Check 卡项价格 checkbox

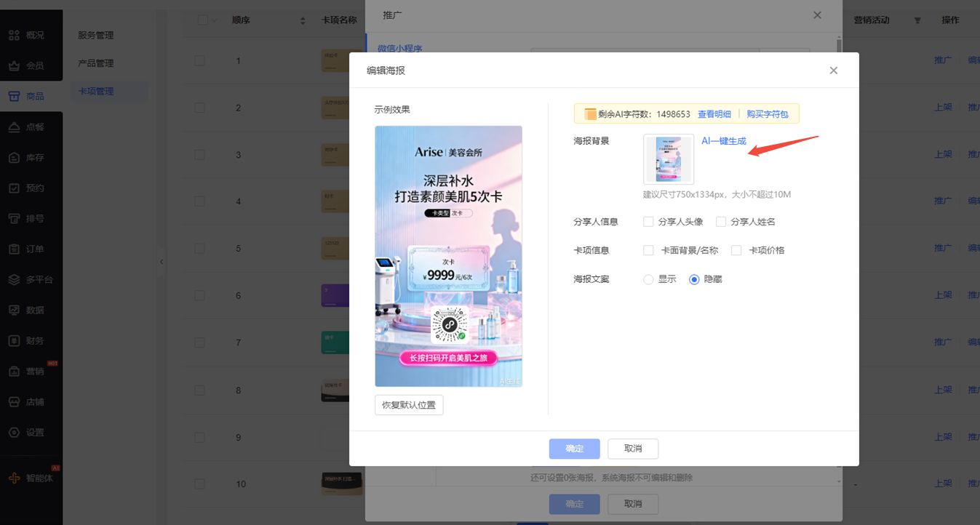[736, 250]
